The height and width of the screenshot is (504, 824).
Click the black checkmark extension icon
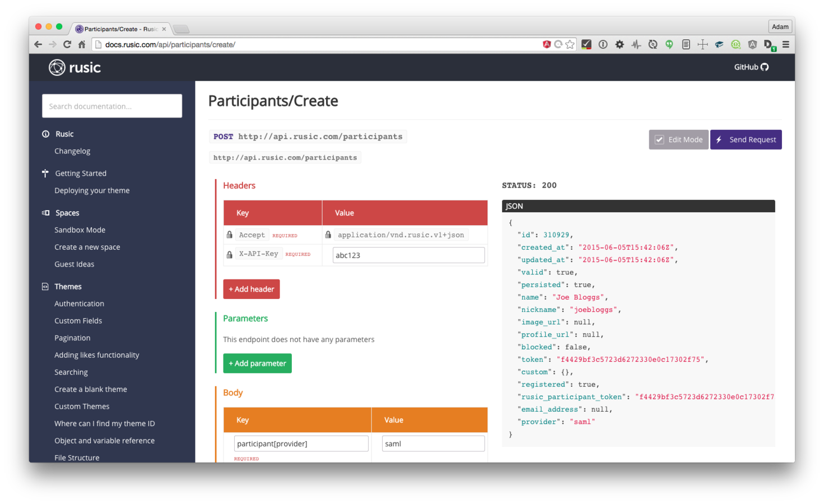tap(586, 44)
